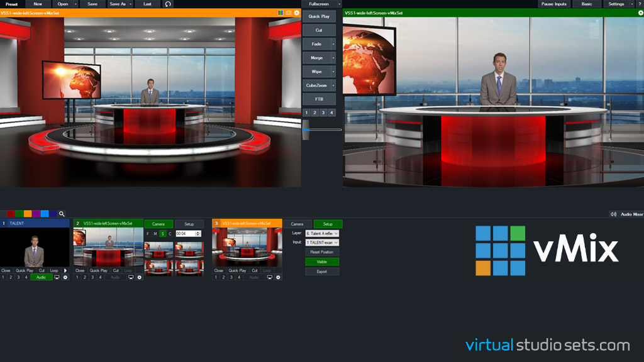Expand the Fullscreen dropdown arrow
This screenshot has height=362, width=644.
339,4
